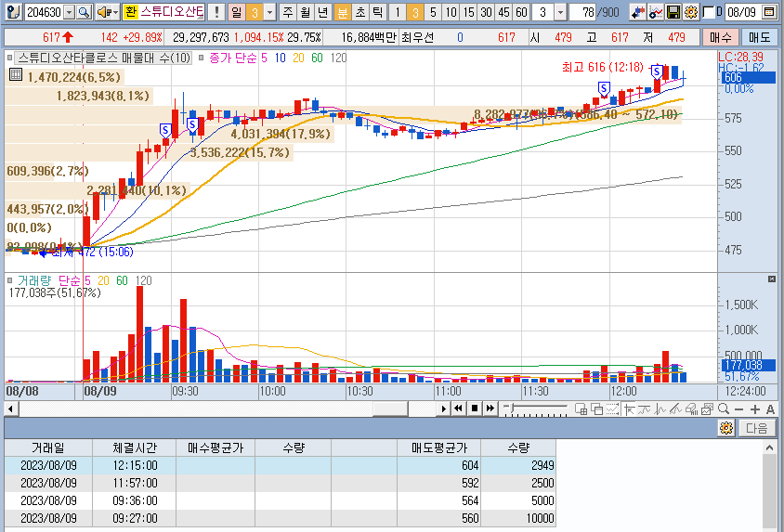Click the exclamation mark info icon
Image resolution: width=784 pixels, height=532 pixels.
point(216,12)
